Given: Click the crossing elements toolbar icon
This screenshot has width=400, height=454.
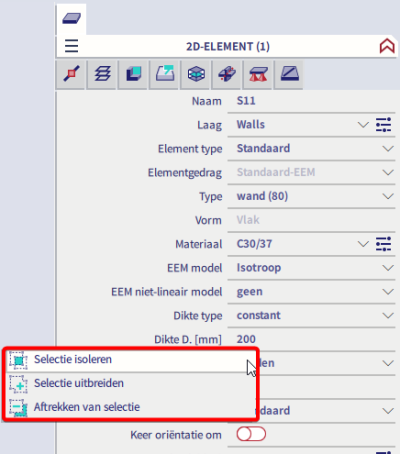Looking at the screenshot, I should [227, 74].
